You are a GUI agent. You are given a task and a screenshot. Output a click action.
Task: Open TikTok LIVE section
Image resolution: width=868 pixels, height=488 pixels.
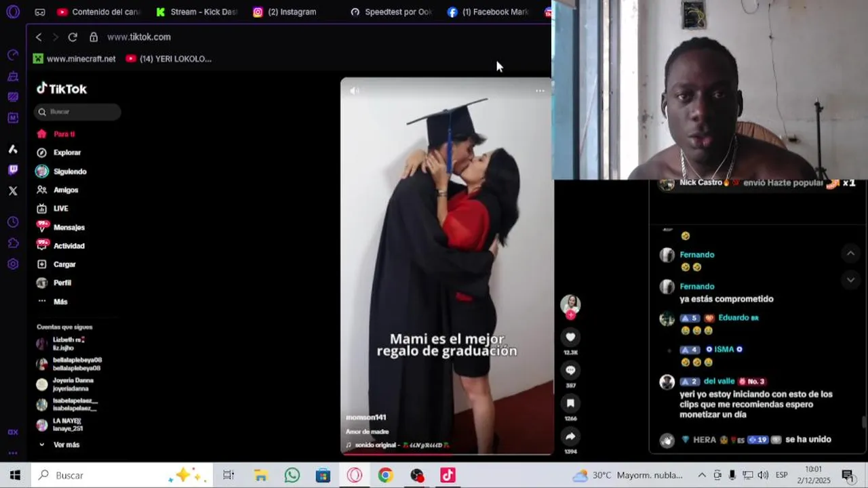point(53,209)
